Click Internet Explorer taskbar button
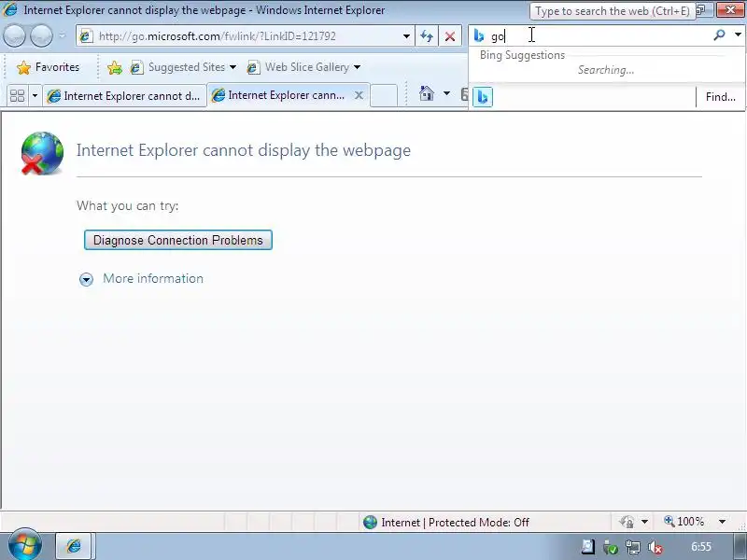Viewport: 747px width, 560px height. click(75, 546)
